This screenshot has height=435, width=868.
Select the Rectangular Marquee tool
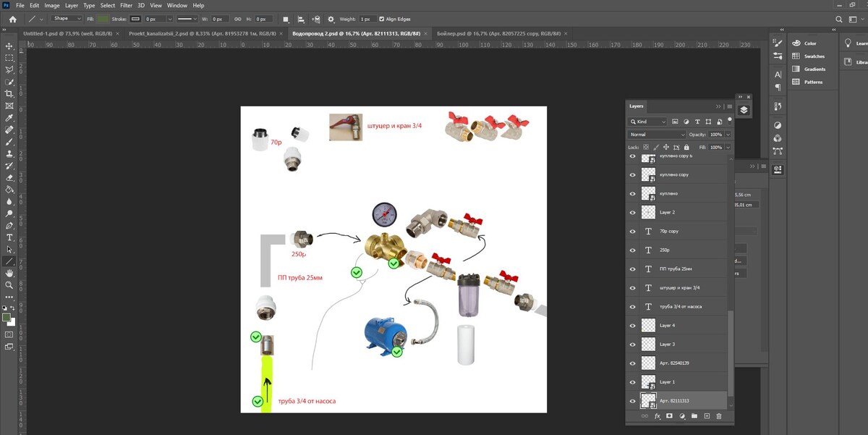tap(9, 57)
